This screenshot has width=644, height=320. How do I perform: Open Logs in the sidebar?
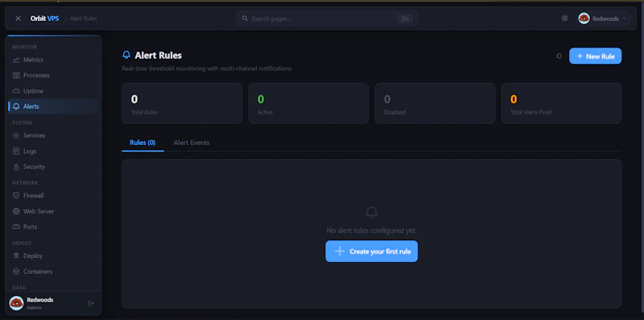tap(53, 151)
